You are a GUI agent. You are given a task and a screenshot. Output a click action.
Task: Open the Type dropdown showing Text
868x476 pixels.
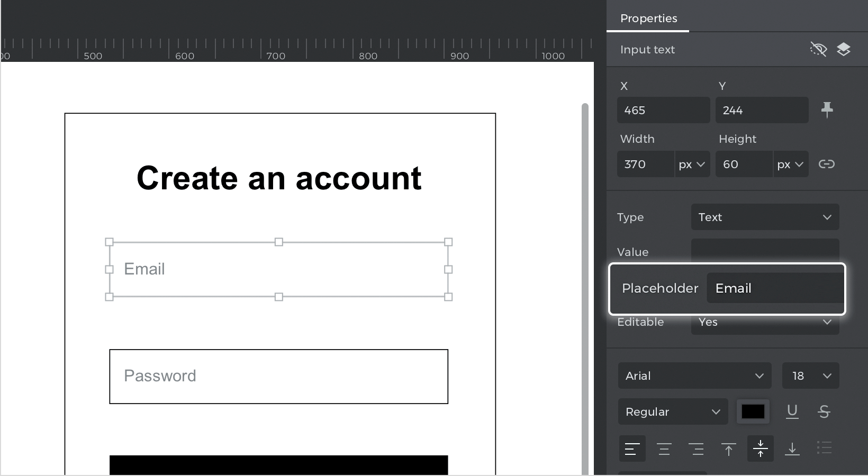765,217
